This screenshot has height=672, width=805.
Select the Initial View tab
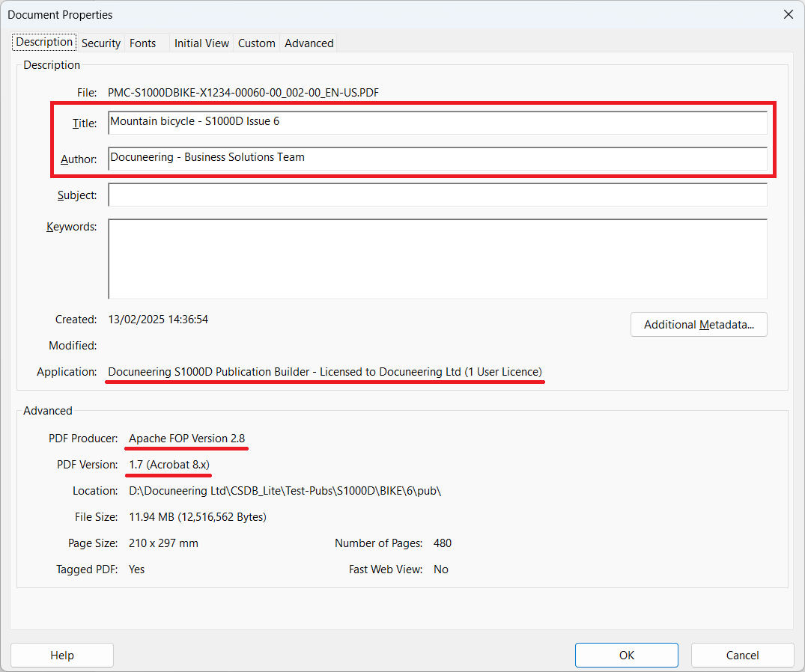coord(201,43)
